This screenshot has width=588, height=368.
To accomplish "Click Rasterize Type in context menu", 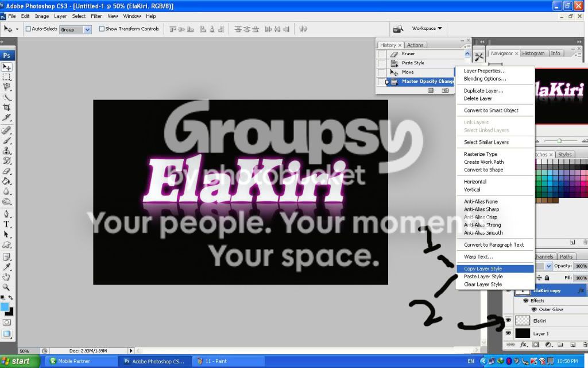I will point(495,154).
